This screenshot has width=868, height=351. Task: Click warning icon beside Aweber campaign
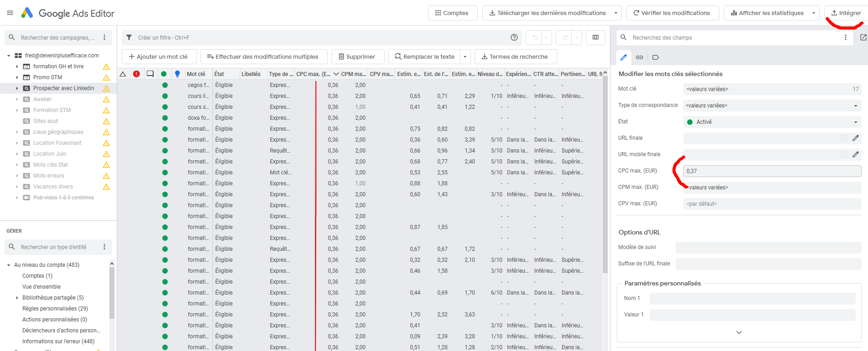(106, 99)
